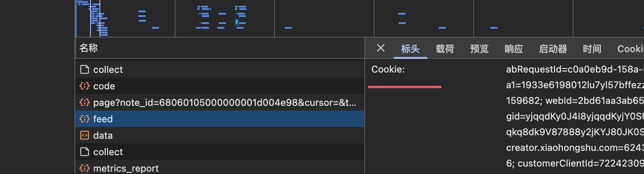Click the JSON icon next to the feed request
Viewport: 644px width, 174px height.
[85, 119]
